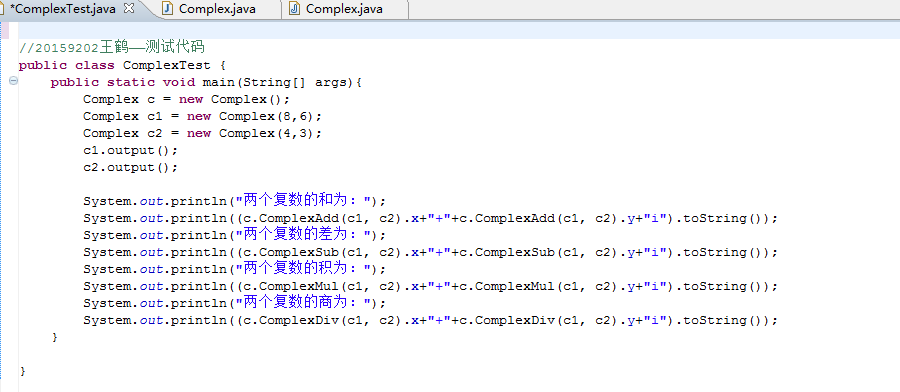The height and width of the screenshot is (392, 900).
Task: Click the println line calling ComplexDiv
Action: 430,320
